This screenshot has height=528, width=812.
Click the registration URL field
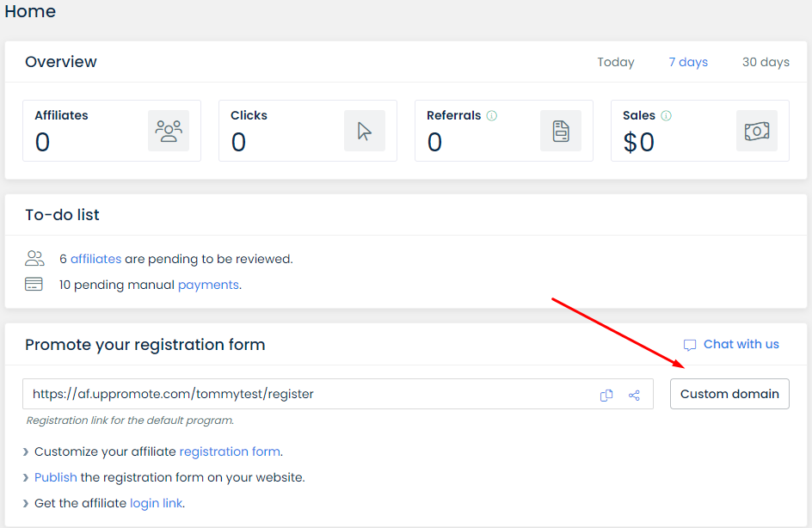click(301, 394)
